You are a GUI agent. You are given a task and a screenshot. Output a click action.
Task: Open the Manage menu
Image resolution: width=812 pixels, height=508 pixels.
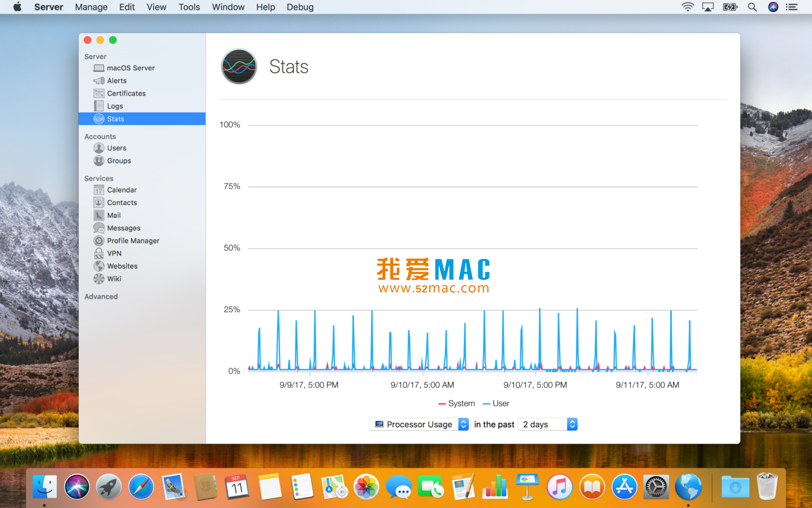click(x=91, y=7)
